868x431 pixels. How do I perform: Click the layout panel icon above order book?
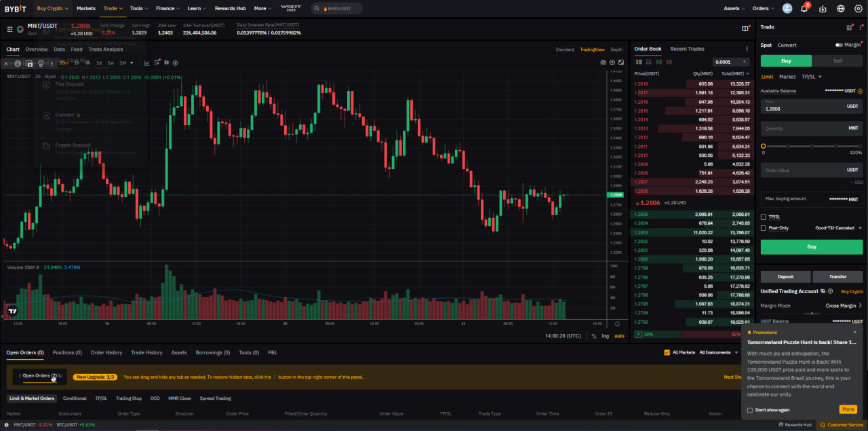click(x=745, y=28)
